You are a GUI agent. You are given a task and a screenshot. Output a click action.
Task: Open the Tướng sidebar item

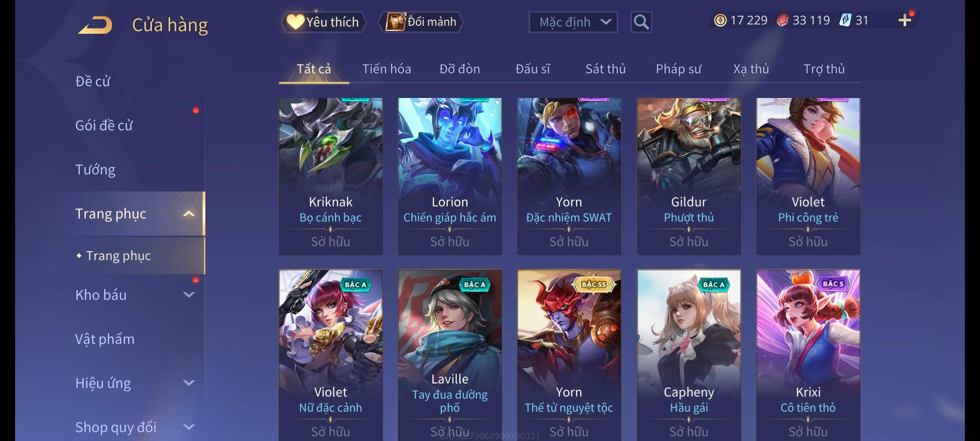click(95, 169)
